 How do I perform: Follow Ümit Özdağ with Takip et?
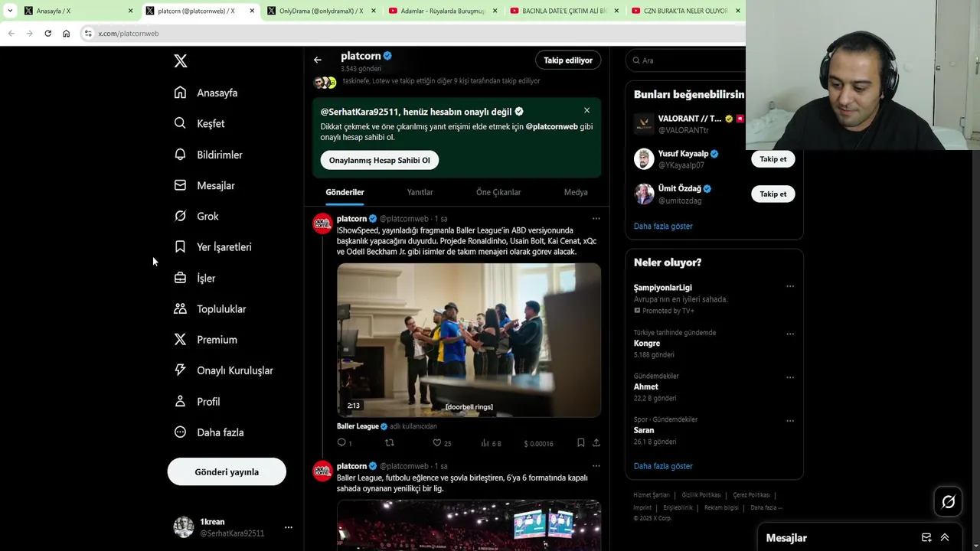[773, 194]
